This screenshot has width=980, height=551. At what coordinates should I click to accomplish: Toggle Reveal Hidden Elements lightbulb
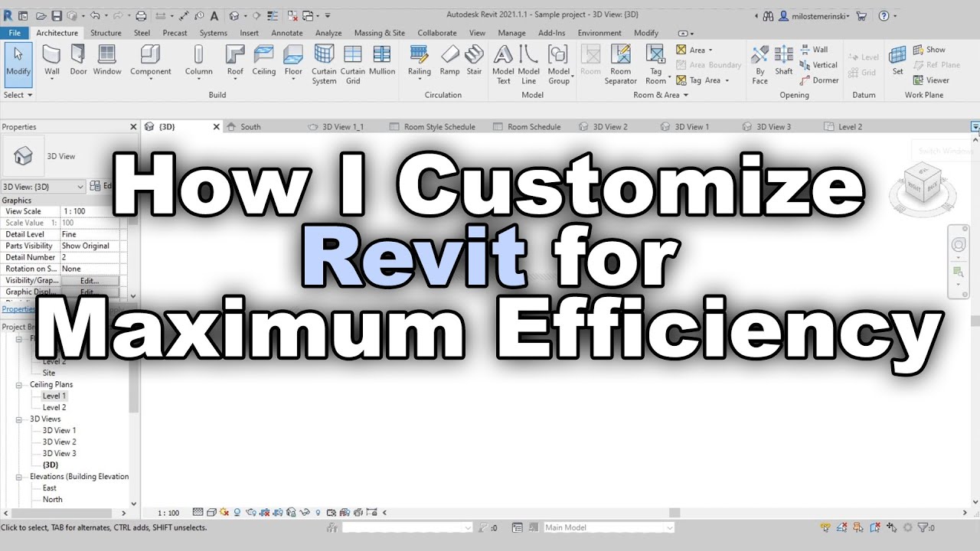point(317,511)
